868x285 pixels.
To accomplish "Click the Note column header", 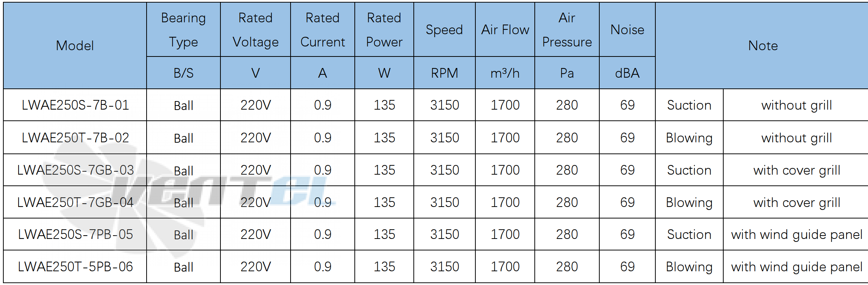I will click(763, 46).
